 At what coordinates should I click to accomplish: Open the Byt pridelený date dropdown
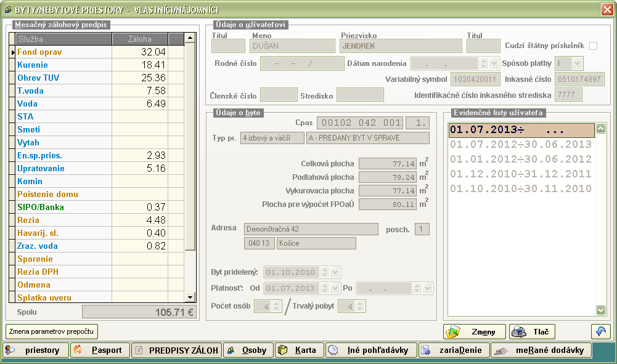click(x=335, y=272)
